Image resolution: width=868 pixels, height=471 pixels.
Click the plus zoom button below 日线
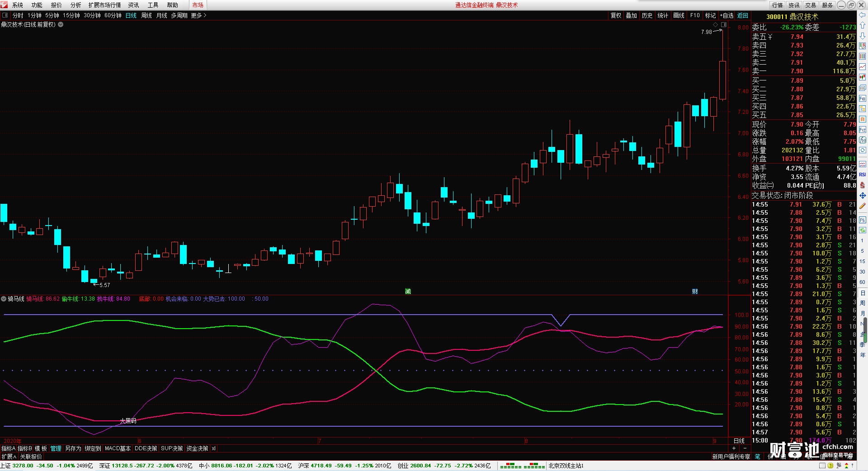(734, 448)
